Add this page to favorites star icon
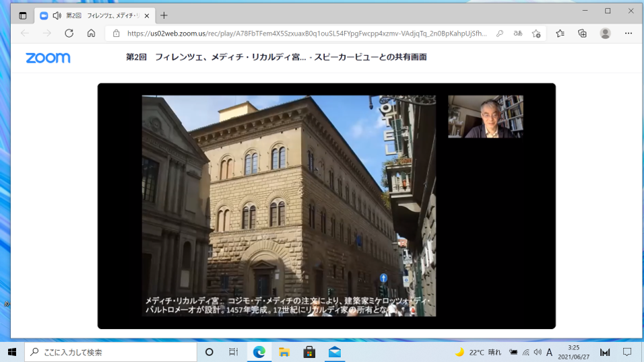Screen dimensions: 644x362 tap(536, 33)
